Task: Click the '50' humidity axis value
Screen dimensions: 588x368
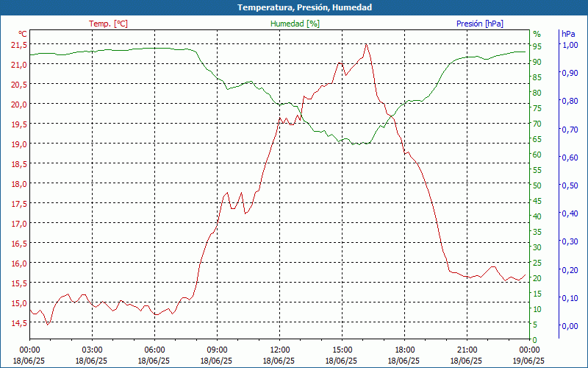Action: [537, 185]
